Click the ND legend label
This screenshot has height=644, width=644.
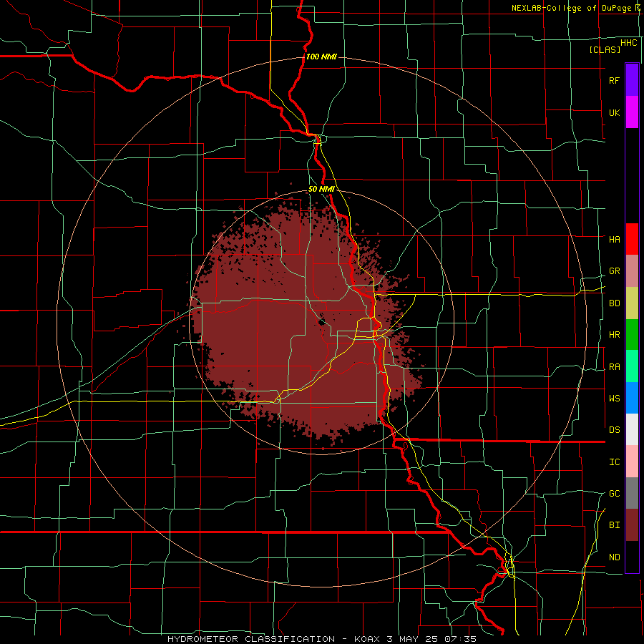point(614,557)
